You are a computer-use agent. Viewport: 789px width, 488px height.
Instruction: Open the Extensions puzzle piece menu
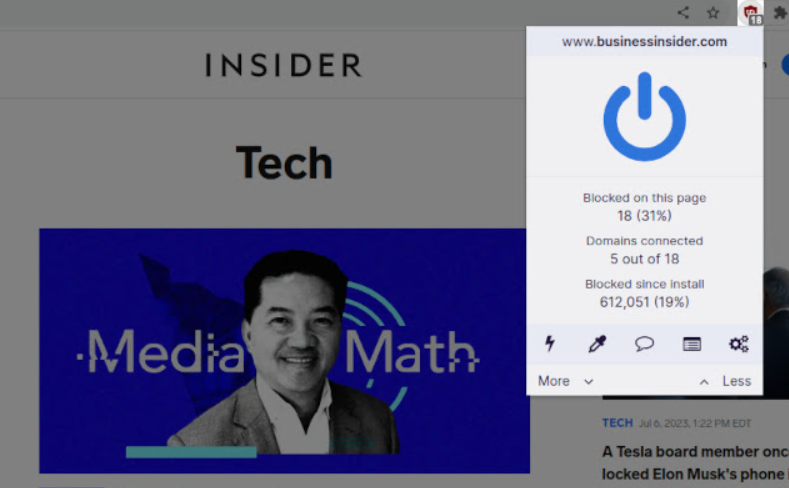click(780, 13)
